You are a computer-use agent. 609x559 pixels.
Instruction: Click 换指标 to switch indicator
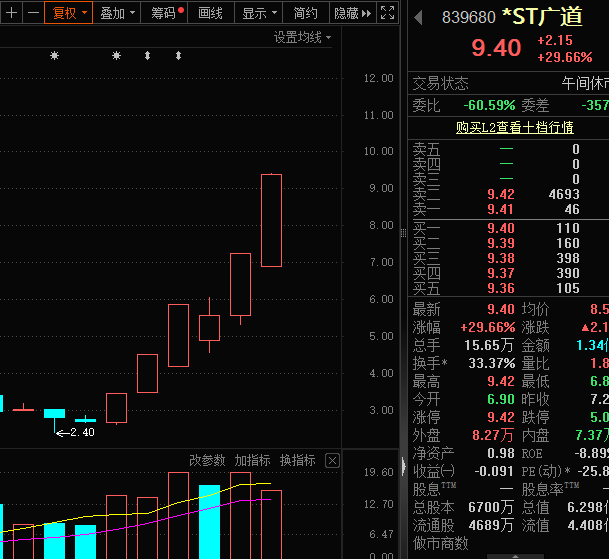(x=297, y=461)
